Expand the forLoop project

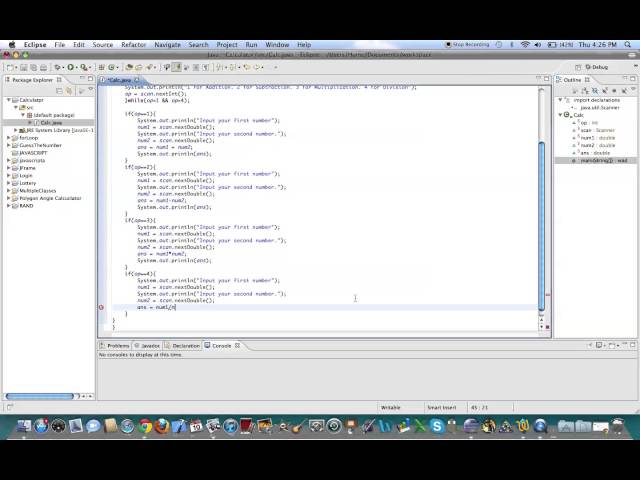pyautogui.click(x=9, y=138)
